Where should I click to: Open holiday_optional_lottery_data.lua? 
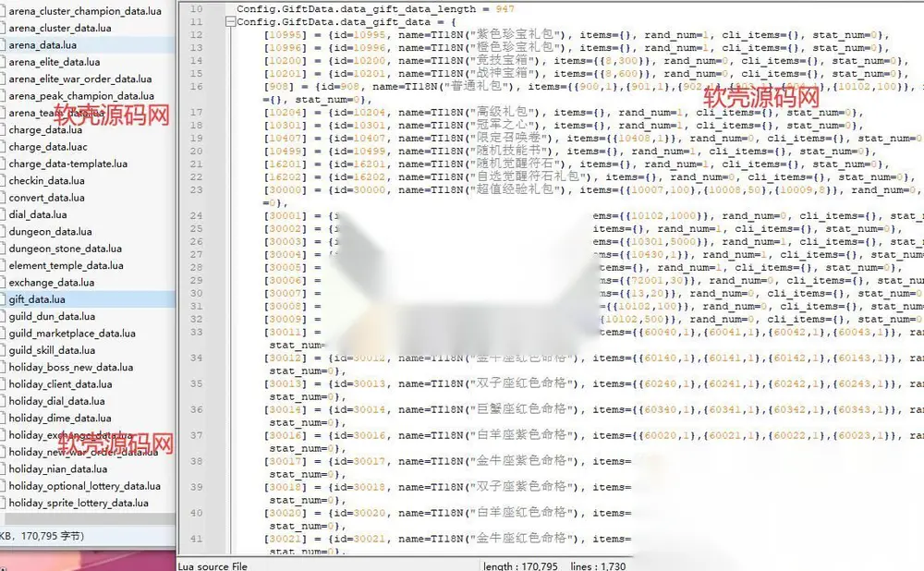84,486
